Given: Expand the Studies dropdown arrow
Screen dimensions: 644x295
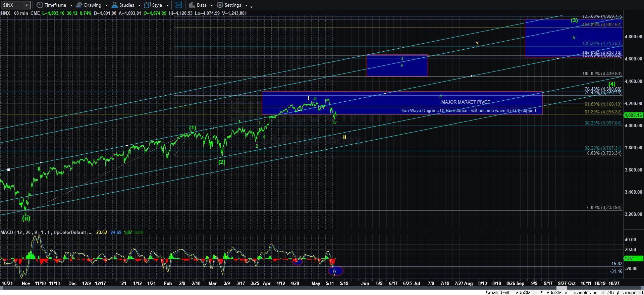Looking at the screenshot, I should (x=139, y=5).
